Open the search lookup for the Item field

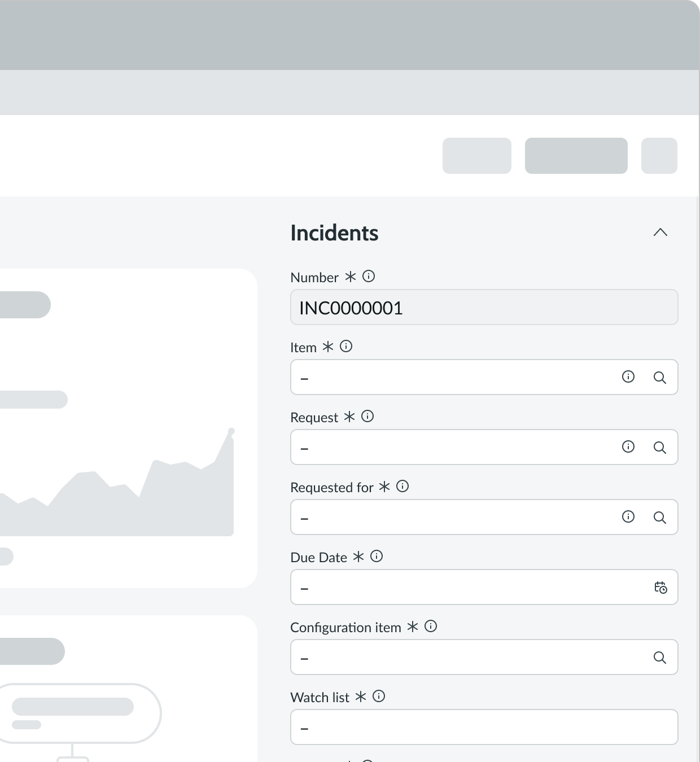coord(660,377)
